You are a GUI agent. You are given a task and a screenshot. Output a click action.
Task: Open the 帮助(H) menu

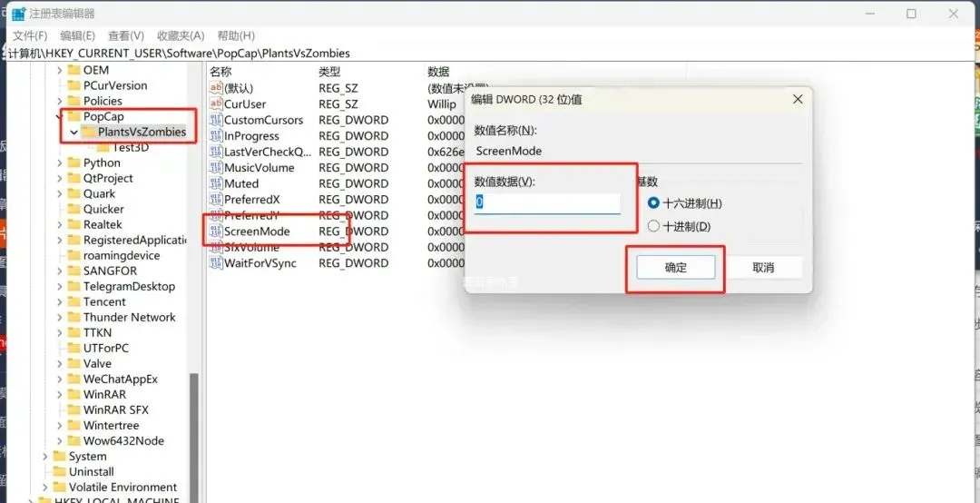coord(236,35)
